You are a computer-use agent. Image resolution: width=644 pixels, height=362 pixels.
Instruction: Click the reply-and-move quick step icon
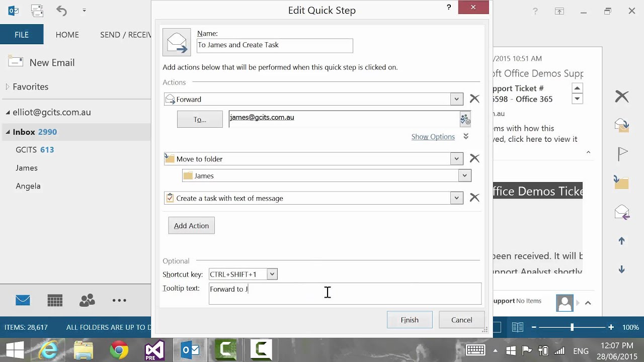[622, 125]
